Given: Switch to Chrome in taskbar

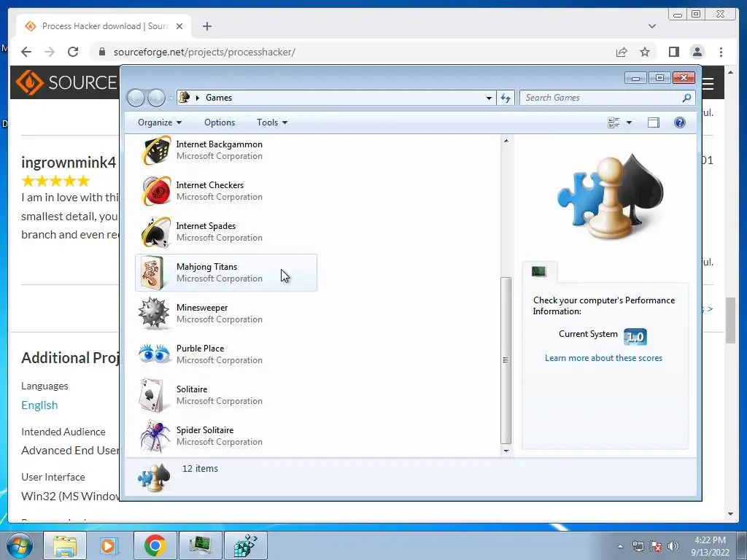Looking at the screenshot, I should pyautogui.click(x=155, y=545).
